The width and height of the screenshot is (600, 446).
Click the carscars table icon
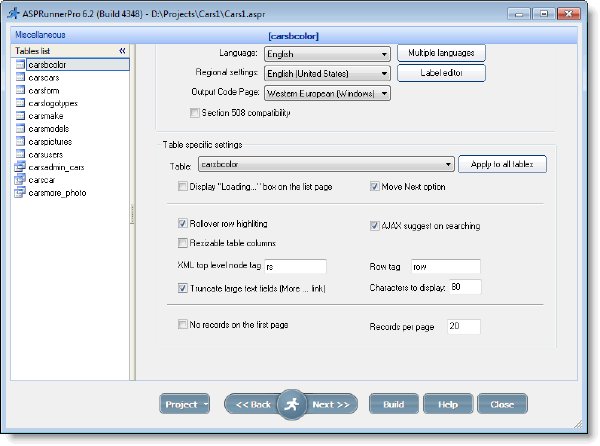pos(21,77)
